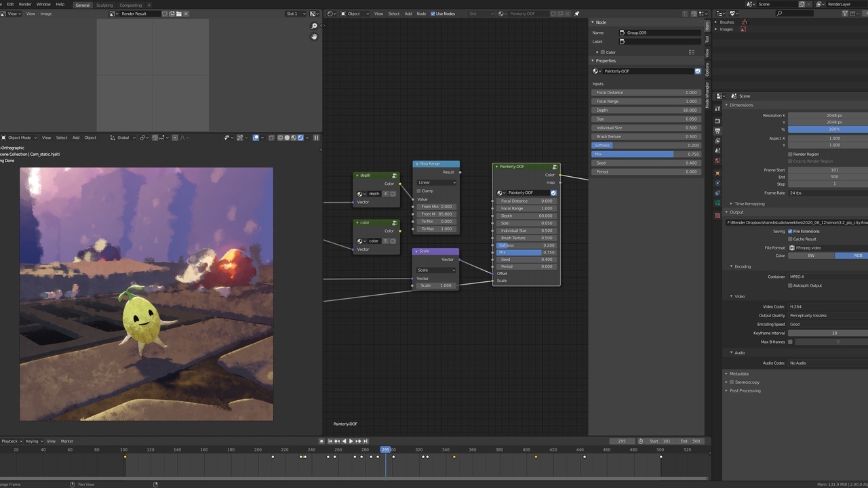This screenshot has height=488, width=868.
Task: Open the Slot 1 dropdown
Action: click(x=295, y=14)
